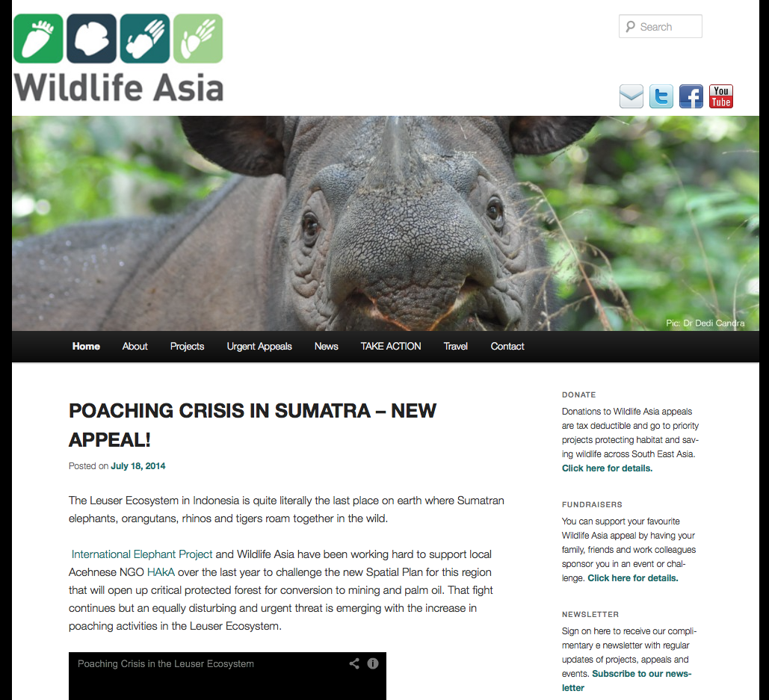Open the July 18, 2014 post date link
The width and height of the screenshot is (769, 700).
tap(138, 465)
